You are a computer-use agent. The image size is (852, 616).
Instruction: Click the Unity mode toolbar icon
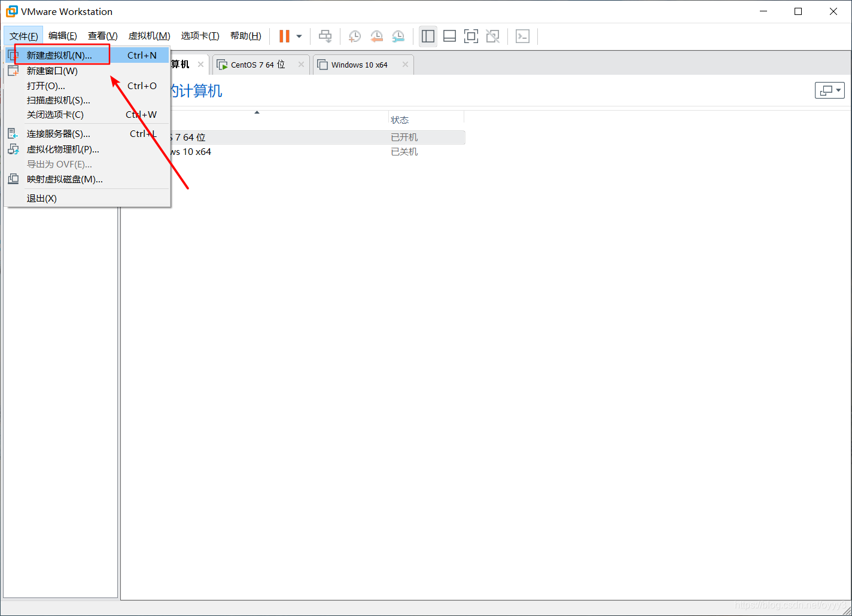[x=492, y=36]
